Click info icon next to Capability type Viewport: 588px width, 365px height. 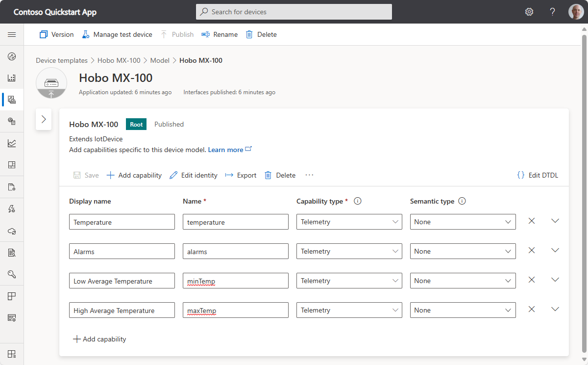(x=358, y=201)
